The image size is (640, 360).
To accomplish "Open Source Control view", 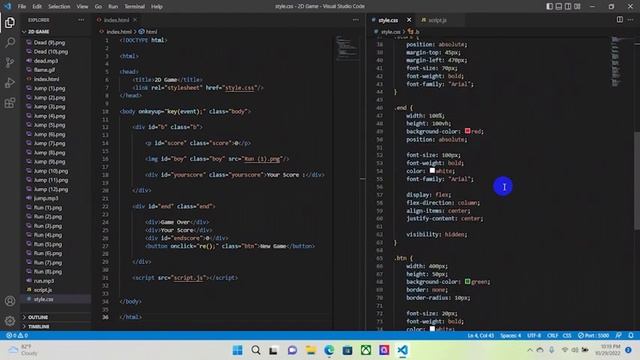I will (x=10, y=62).
